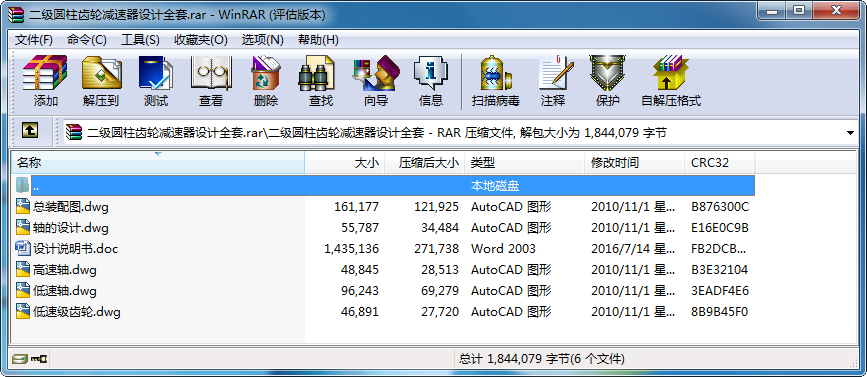The width and height of the screenshot is (867, 377).
Task: Click the 保护 (Protect) shield icon
Action: click(608, 81)
